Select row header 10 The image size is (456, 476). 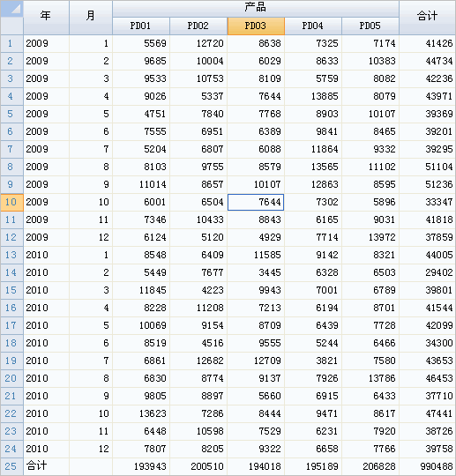coord(11,202)
